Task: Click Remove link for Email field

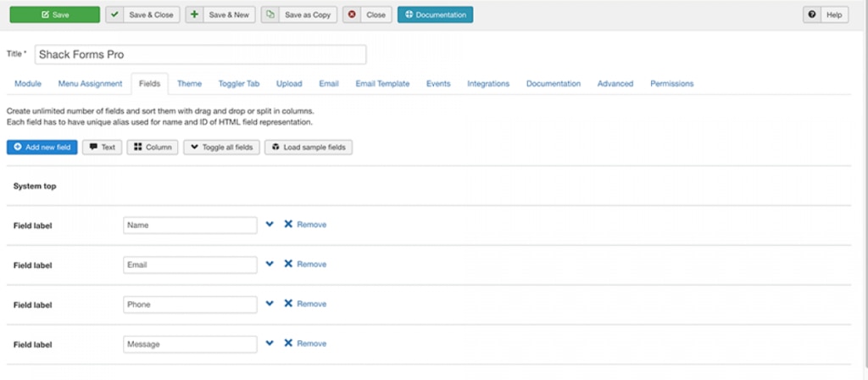Action: tap(312, 265)
